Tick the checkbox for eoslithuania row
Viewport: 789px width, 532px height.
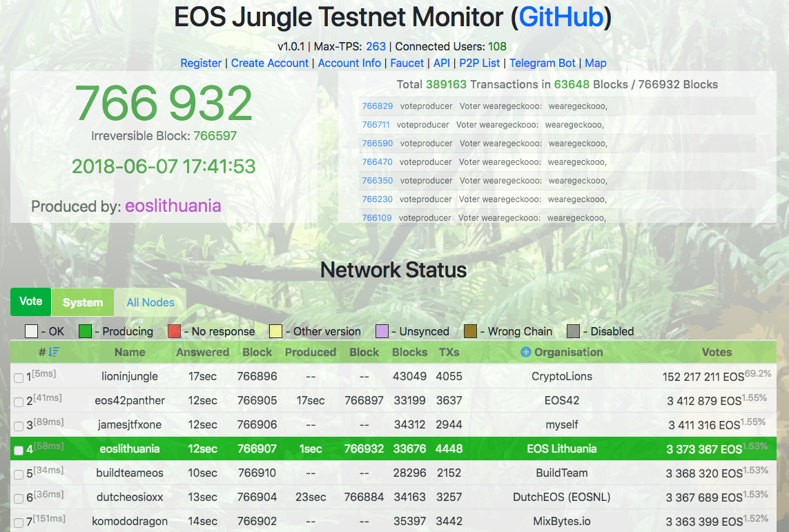click(x=19, y=450)
